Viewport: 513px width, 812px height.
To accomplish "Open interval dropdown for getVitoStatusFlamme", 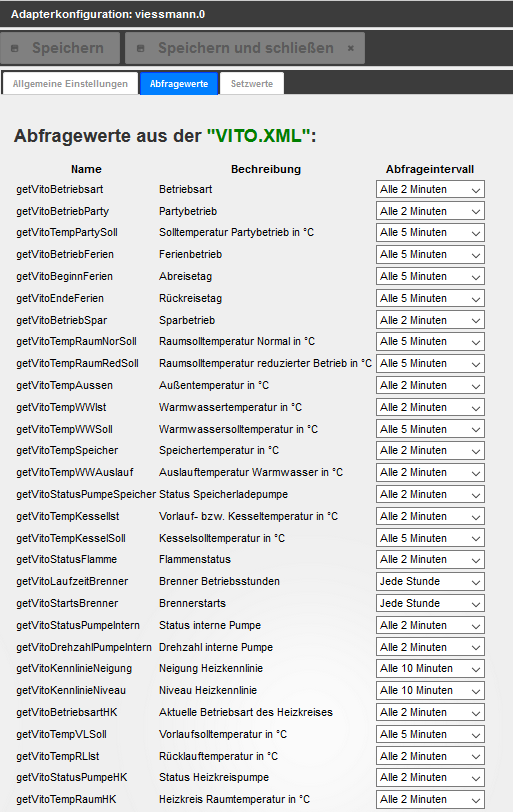I will click(430, 560).
